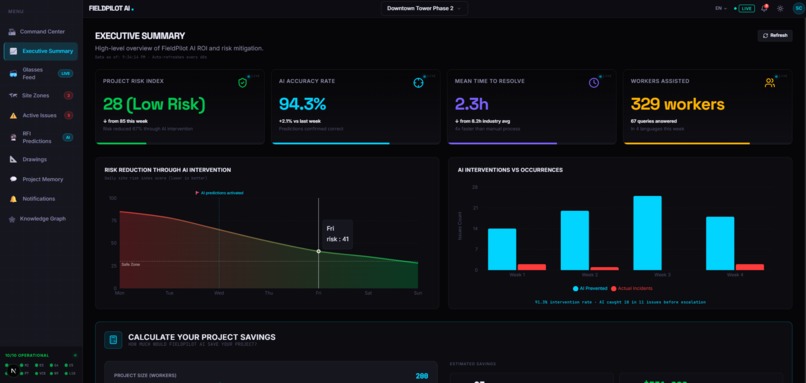Click the Fri data point on risk chart
The width and height of the screenshot is (806, 383).
[x=318, y=251]
